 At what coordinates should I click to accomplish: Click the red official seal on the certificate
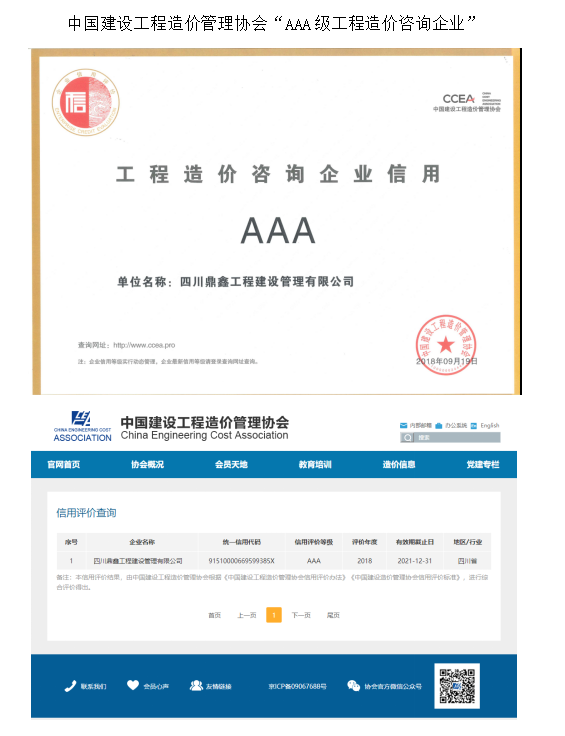click(446, 345)
